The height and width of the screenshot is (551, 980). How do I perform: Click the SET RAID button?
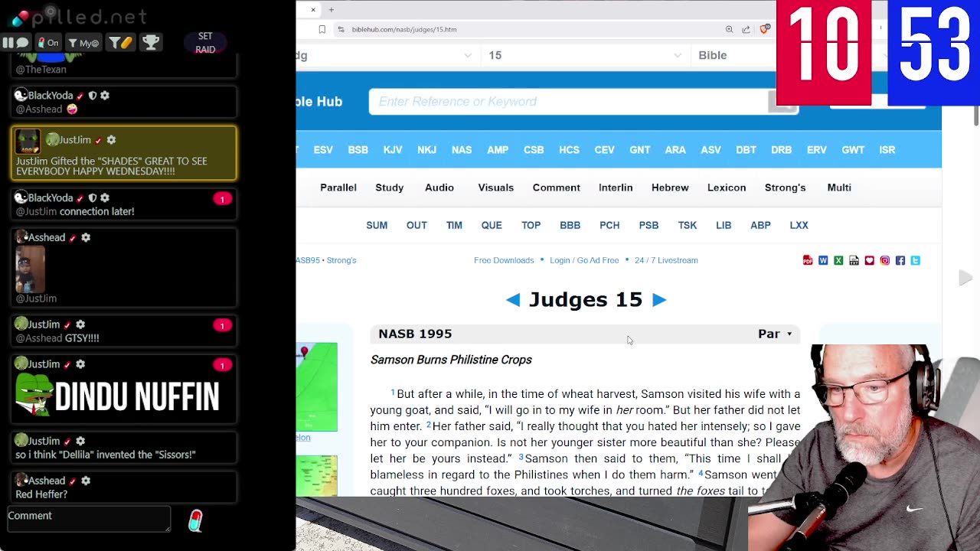(205, 43)
